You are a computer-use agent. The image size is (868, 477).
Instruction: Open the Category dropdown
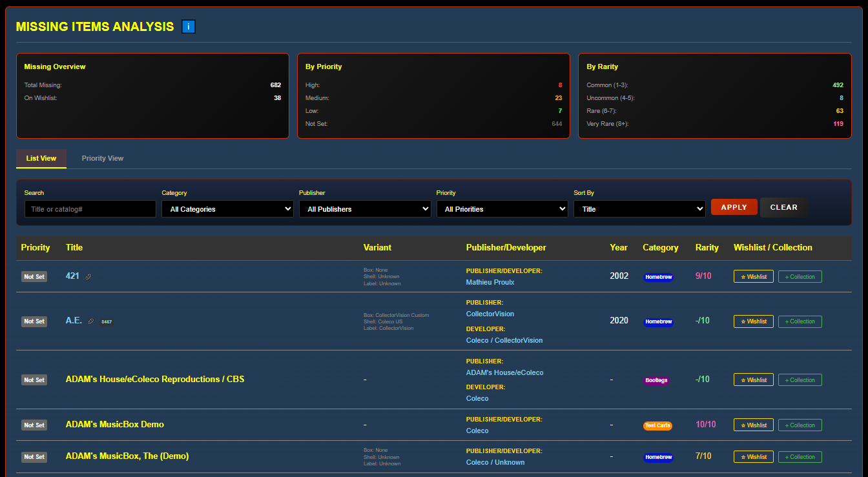tap(227, 209)
